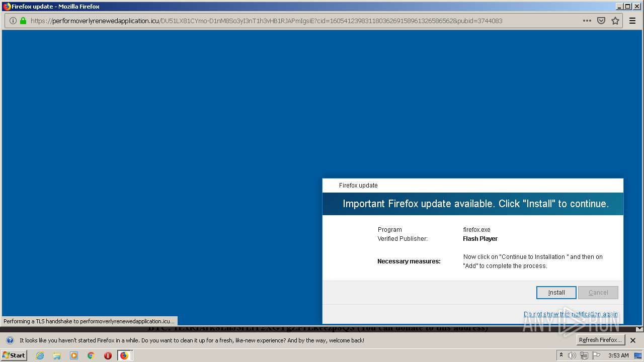Viewport: 644px width, 362px height.
Task: Open the Firefox hamburger menu
Action: (632, 21)
